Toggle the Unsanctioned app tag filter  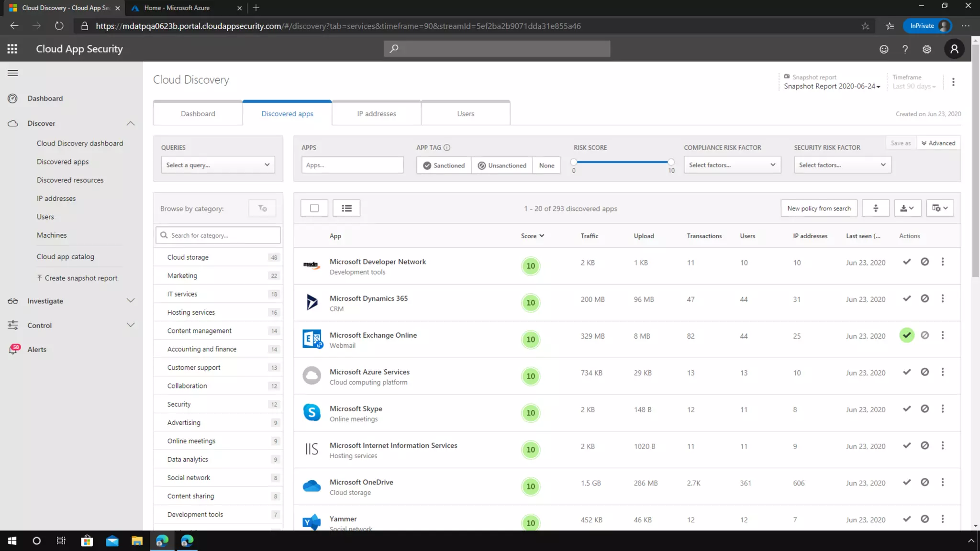(502, 165)
